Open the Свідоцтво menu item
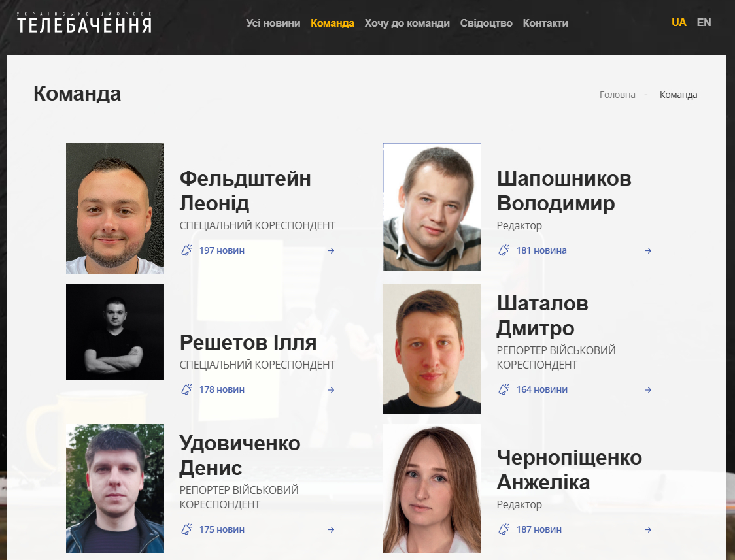735x560 pixels. (x=486, y=23)
